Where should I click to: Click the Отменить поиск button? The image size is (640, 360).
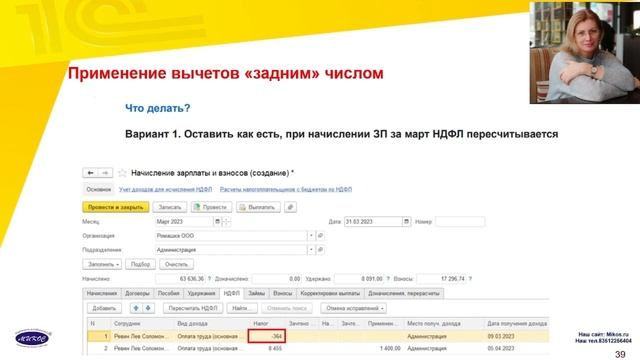point(287,308)
